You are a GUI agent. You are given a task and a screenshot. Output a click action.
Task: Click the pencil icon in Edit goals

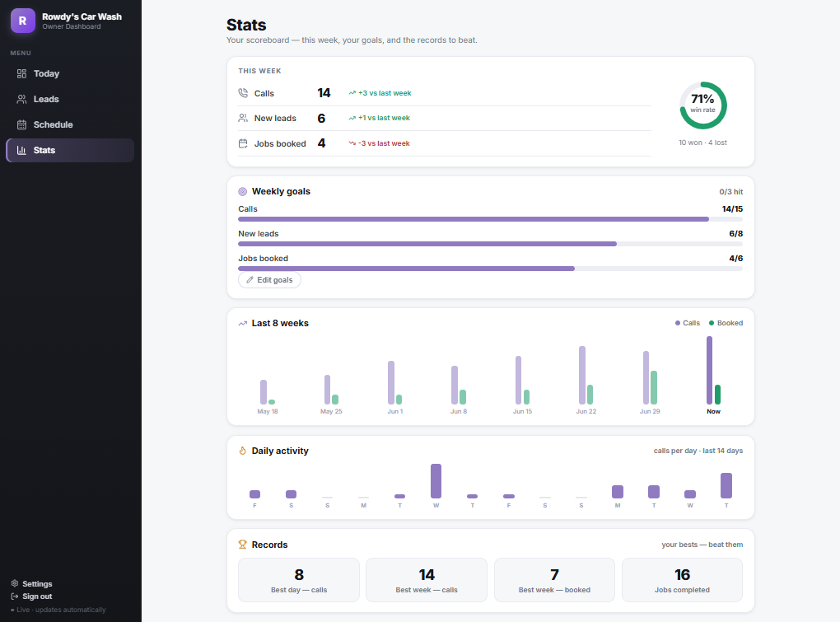coord(250,279)
